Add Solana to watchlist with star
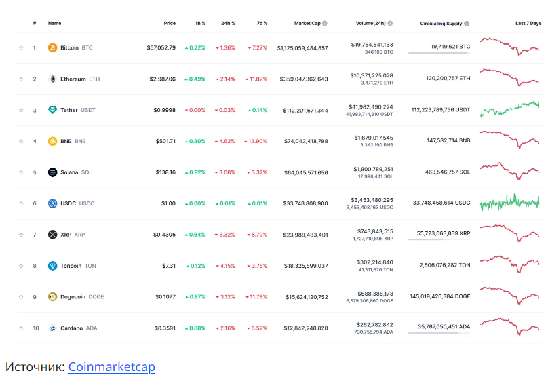Image resolution: width=550 pixels, height=392 pixels. (21, 172)
